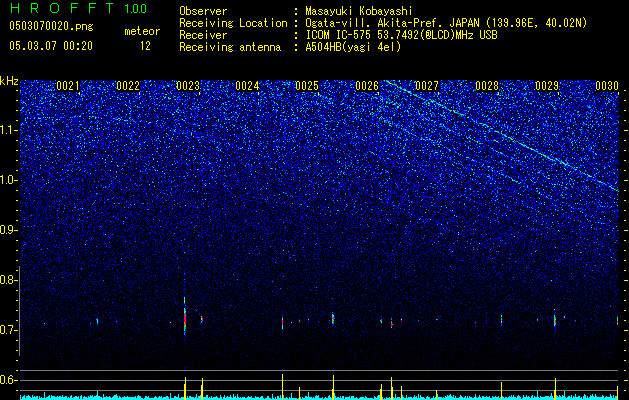
Task: Click the date 05.03.07 00:20
Action: [x=51, y=46]
